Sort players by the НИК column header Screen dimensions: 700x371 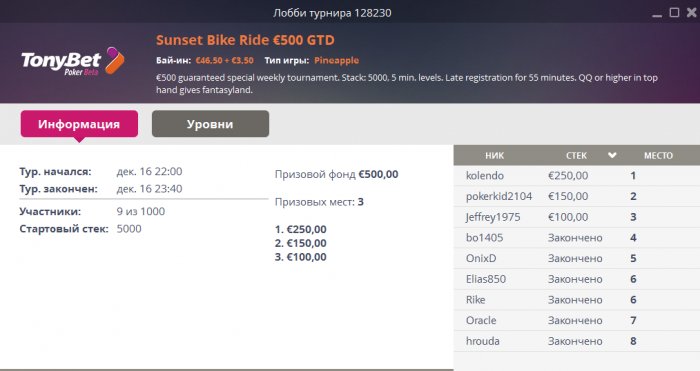point(494,155)
